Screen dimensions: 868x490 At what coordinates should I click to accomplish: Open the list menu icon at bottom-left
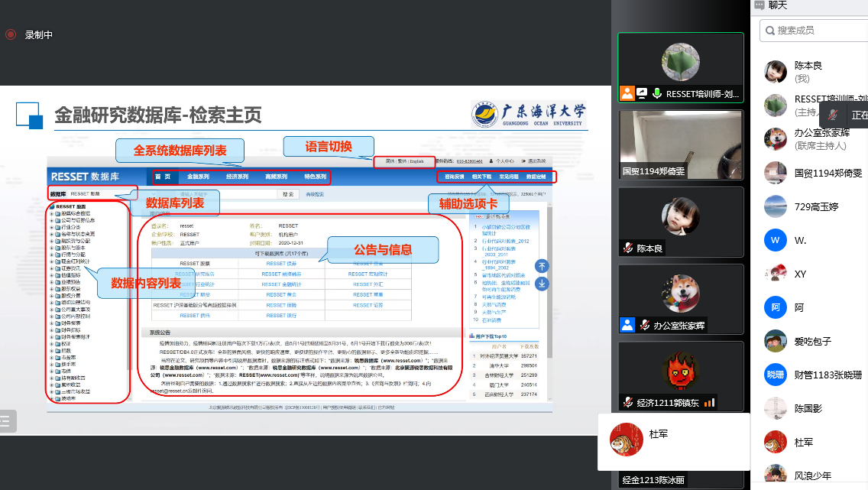(6, 420)
